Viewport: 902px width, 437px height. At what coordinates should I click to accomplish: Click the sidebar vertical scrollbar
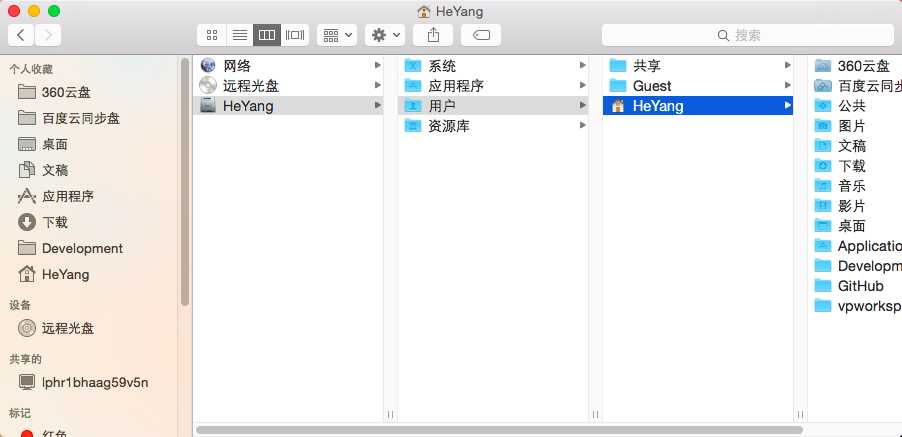click(185, 182)
